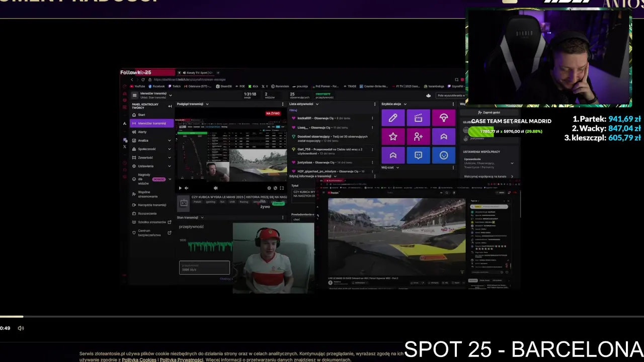Seek along the outer video progress bar

(x=322, y=317)
